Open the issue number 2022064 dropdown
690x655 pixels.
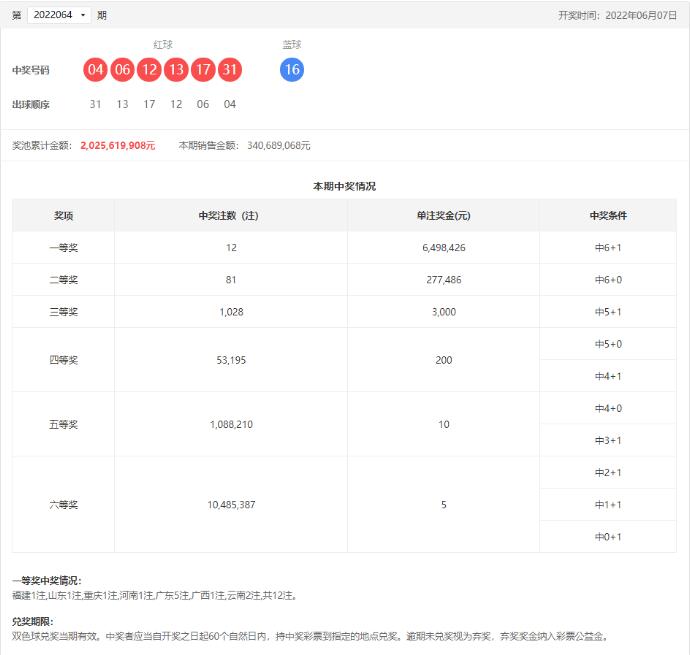click(x=59, y=15)
